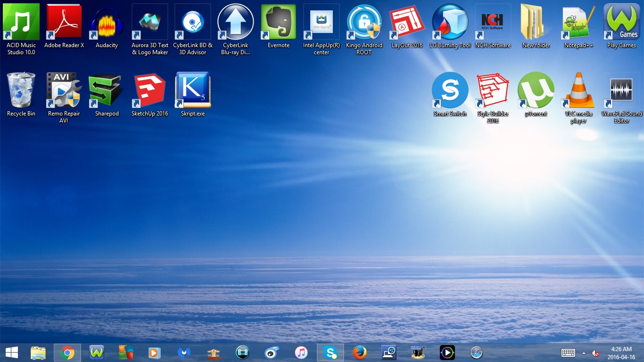Open Notepad++ desktop shortcut
Image resolution: width=644 pixels, height=362 pixels.
click(579, 26)
